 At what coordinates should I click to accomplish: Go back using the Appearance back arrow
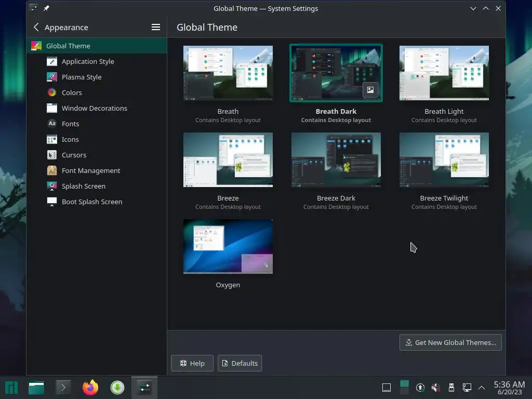click(36, 27)
